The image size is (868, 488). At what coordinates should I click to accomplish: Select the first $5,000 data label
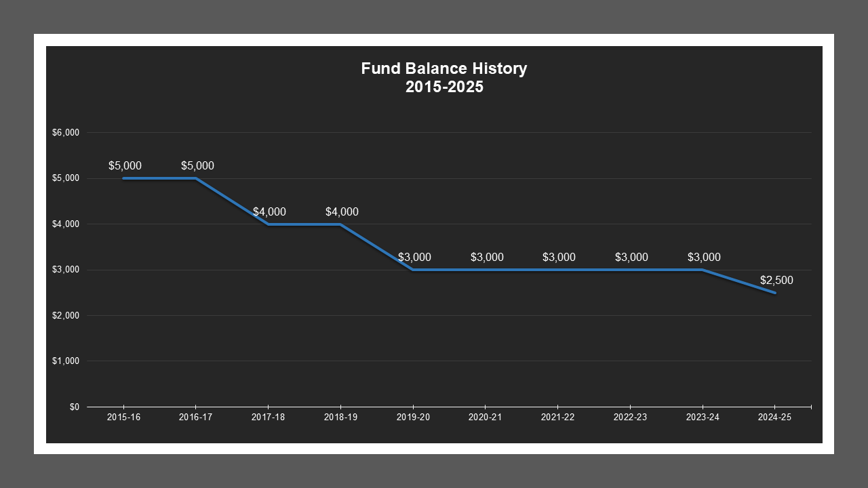125,165
